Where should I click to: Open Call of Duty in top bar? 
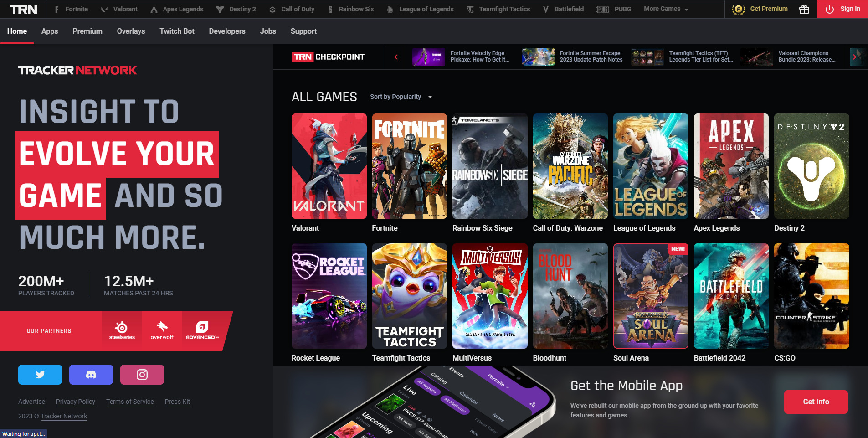[292, 9]
